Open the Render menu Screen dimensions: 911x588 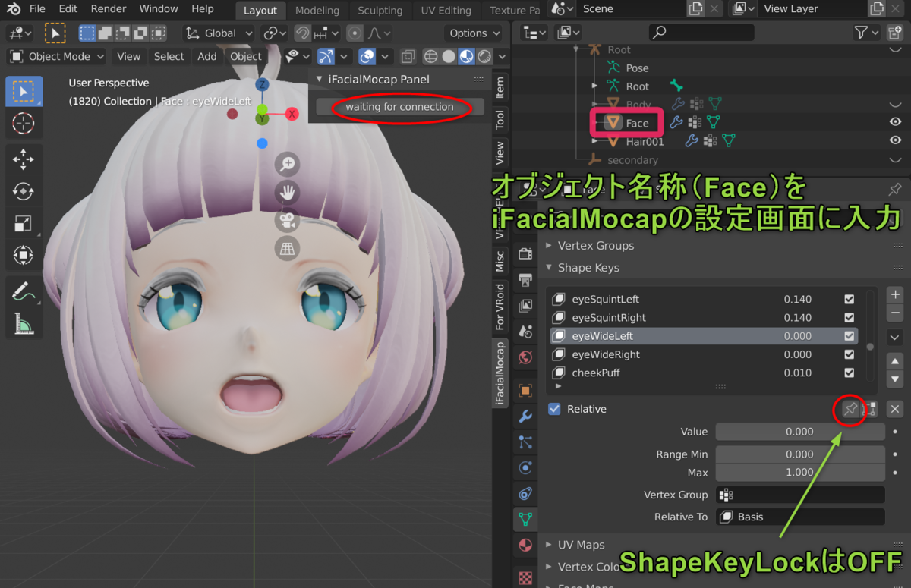(109, 9)
